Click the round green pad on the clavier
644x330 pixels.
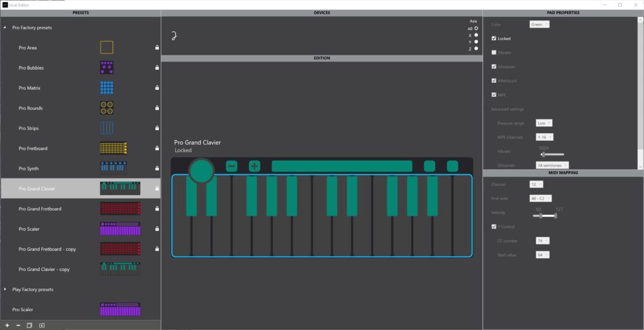click(201, 170)
